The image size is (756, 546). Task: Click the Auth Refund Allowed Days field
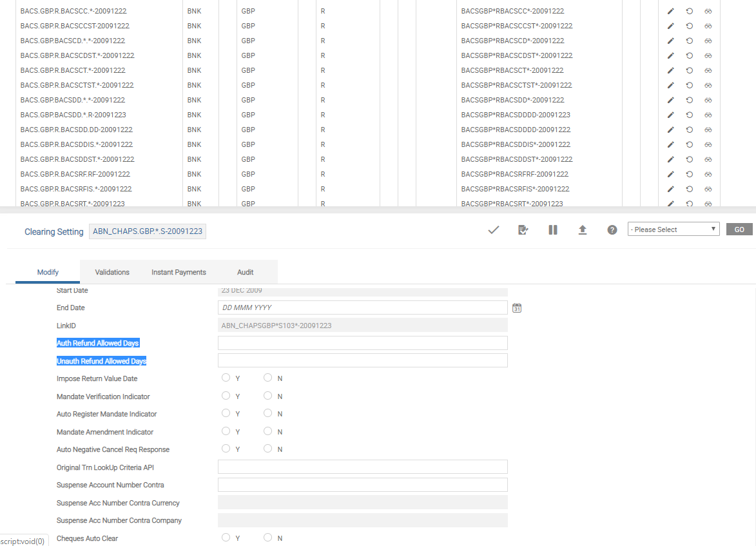(362, 343)
